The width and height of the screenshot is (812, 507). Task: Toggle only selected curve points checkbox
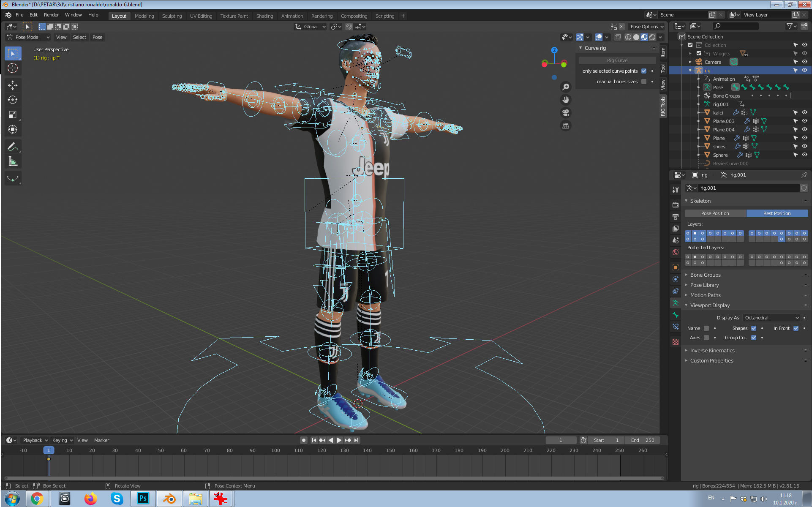644,71
